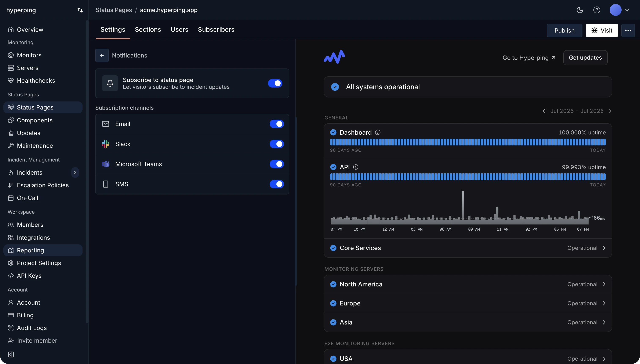Click the Visit button

tap(602, 30)
